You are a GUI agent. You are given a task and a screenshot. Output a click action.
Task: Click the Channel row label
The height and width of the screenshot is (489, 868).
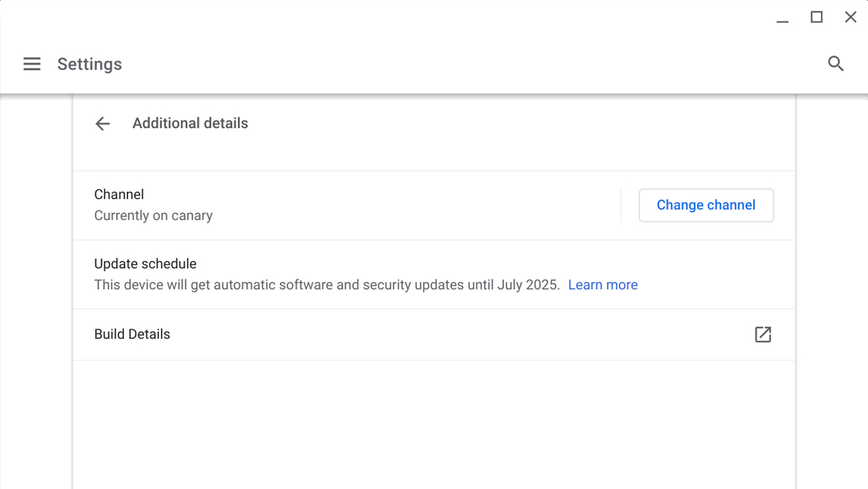pos(119,195)
